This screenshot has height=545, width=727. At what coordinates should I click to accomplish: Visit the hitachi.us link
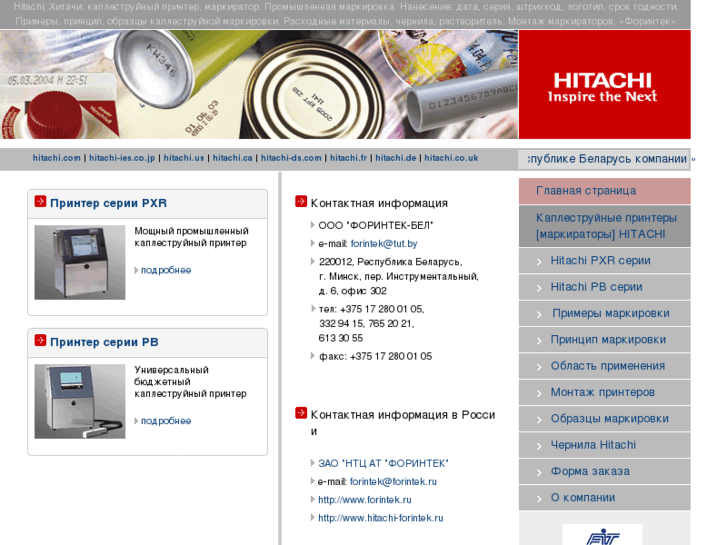click(x=184, y=158)
